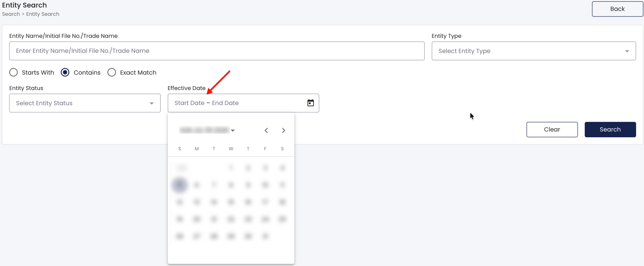644x266 pixels.
Task: Focus the Entity Name/Initial File No. input
Action: point(217,51)
